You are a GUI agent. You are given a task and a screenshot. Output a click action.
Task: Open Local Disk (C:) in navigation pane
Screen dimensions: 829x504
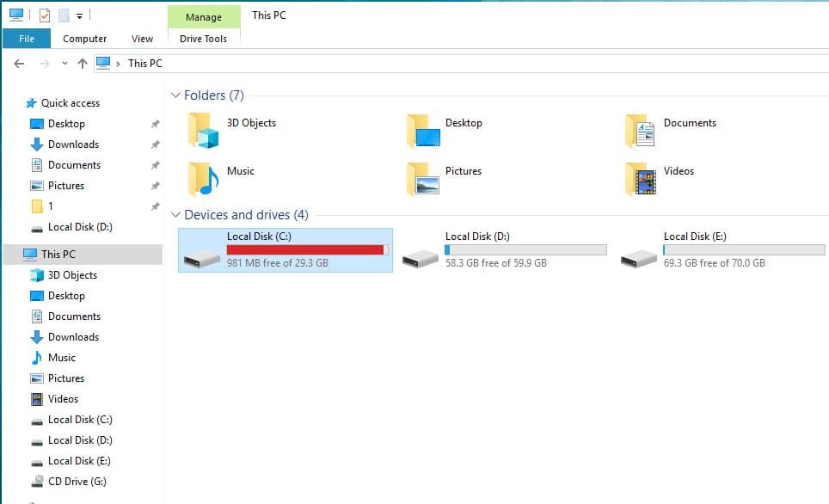point(80,420)
